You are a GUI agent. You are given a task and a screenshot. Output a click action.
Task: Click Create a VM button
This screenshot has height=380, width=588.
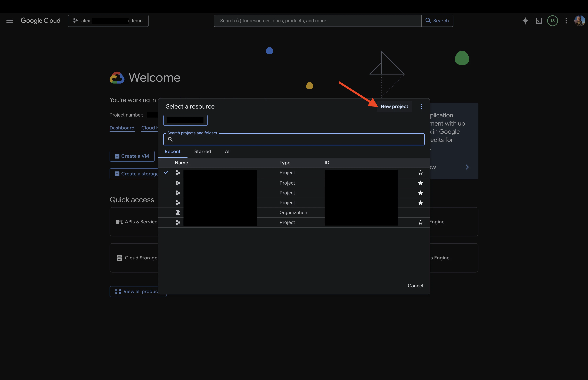[x=132, y=156]
